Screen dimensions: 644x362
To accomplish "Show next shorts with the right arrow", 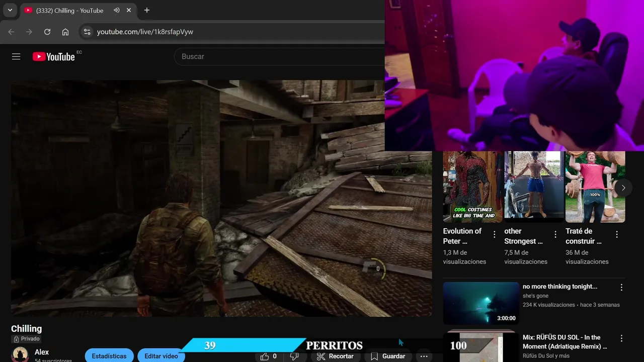I will tap(623, 188).
